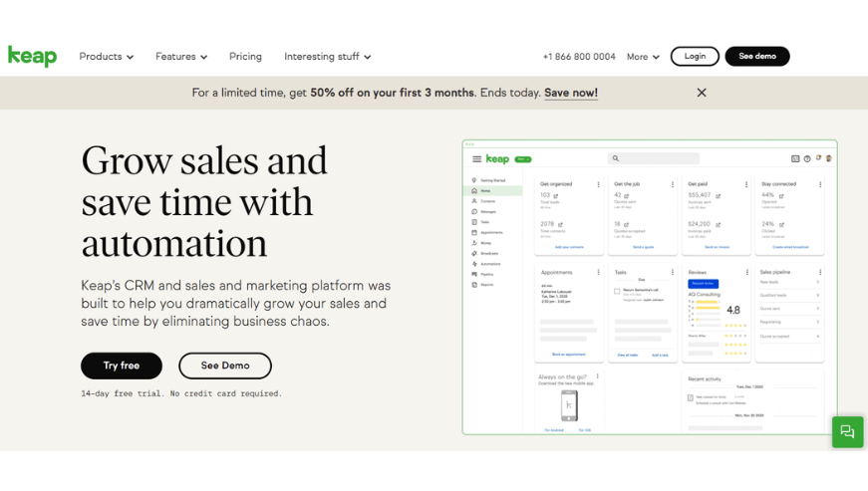868x491 pixels.
Task: Open kebab menu on Appointments card
Action: (x=598, y=272)
